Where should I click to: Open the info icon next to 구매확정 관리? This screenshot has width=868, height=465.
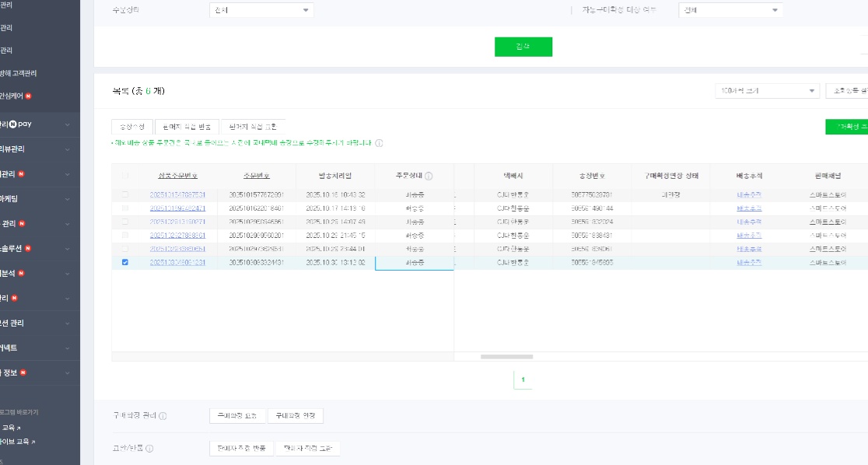tap(163, 416)
